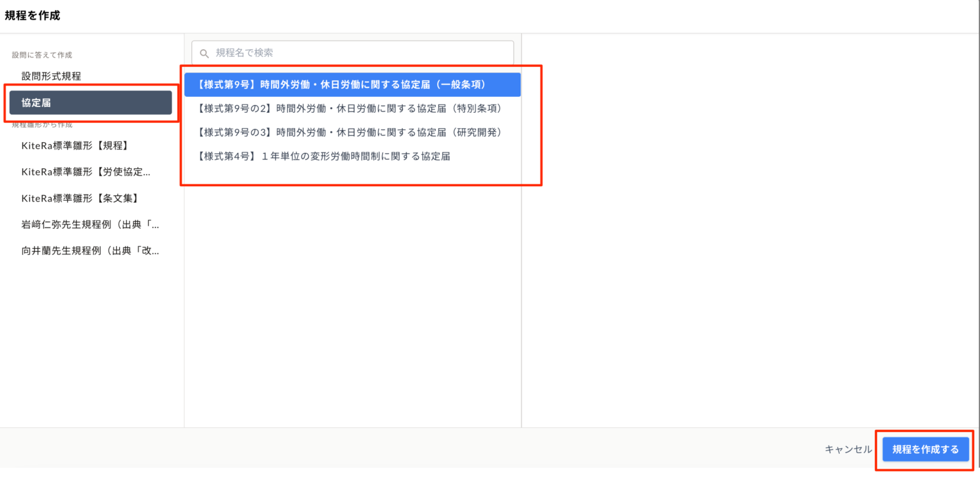Click the 設問に答えて作成 section label
Image resolution: width=980 pixels, height=487 pixels.
click(42, 55)
